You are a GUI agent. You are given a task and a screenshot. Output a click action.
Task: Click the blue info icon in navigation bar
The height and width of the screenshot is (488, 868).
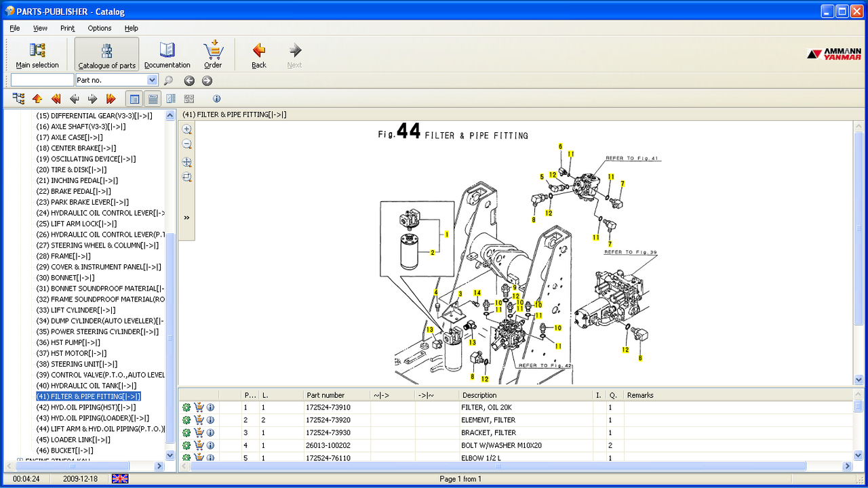pos(217,99)
